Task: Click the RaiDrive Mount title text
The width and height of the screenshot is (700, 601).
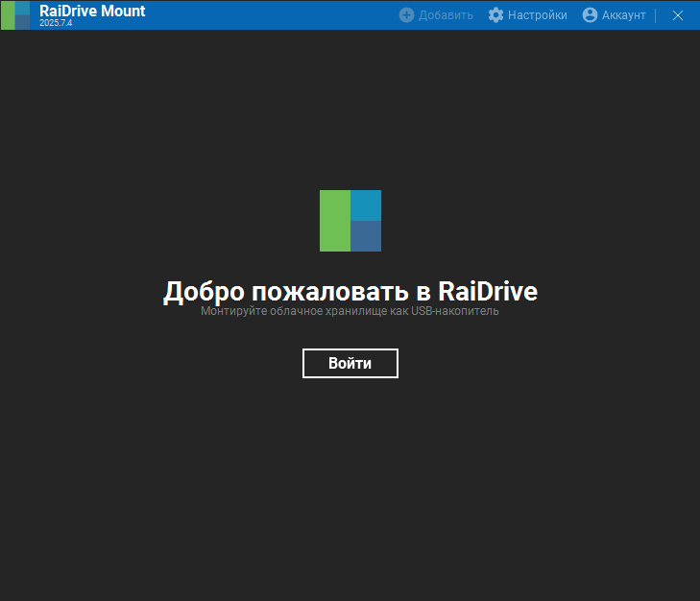Action: [x=92, y=11]
